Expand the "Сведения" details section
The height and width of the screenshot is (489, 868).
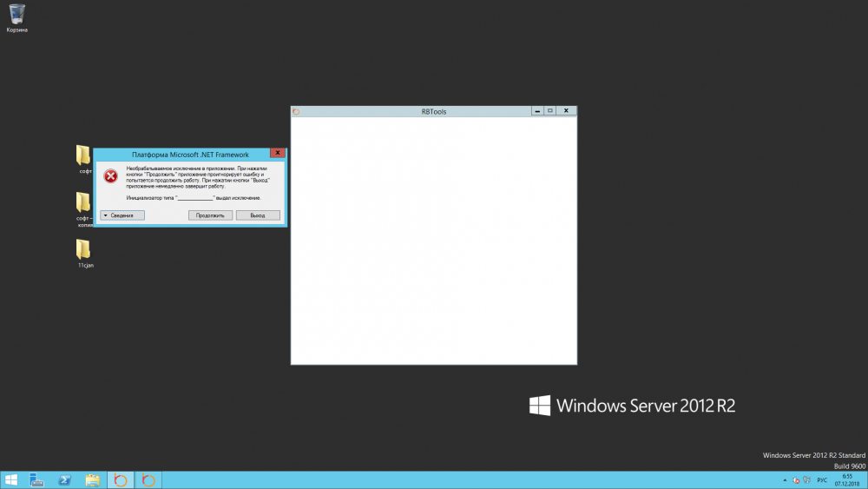[x=122, y=215]
